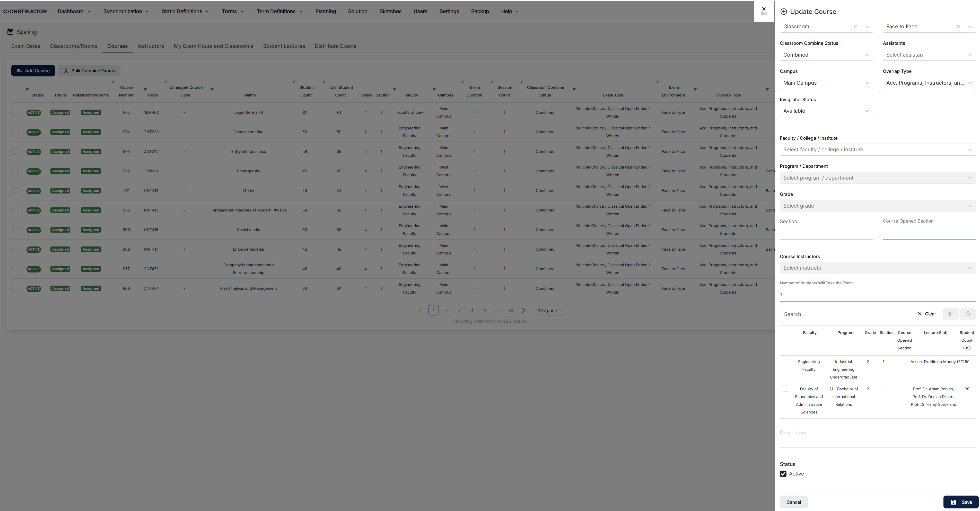Click the Exam Environment filter icon
980x511 pixels.
pos(658,82)
